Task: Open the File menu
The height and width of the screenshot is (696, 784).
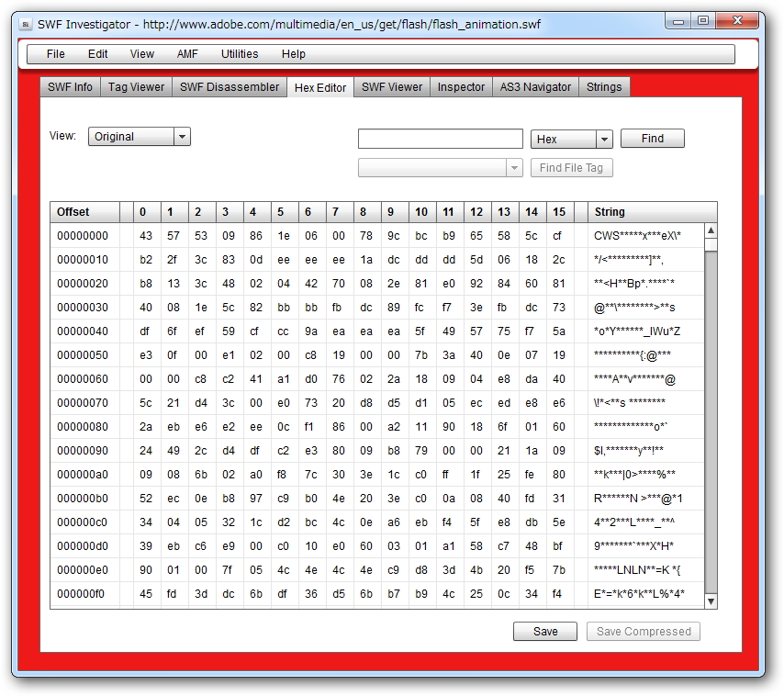Action: (55, 54)
